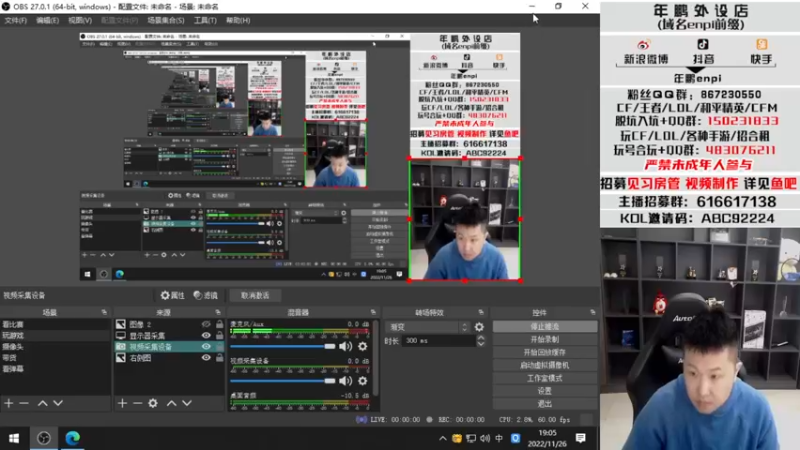Mute the 视频采集设备 audio channel
This screenshot has width=800, height=450.
(345, 381)
